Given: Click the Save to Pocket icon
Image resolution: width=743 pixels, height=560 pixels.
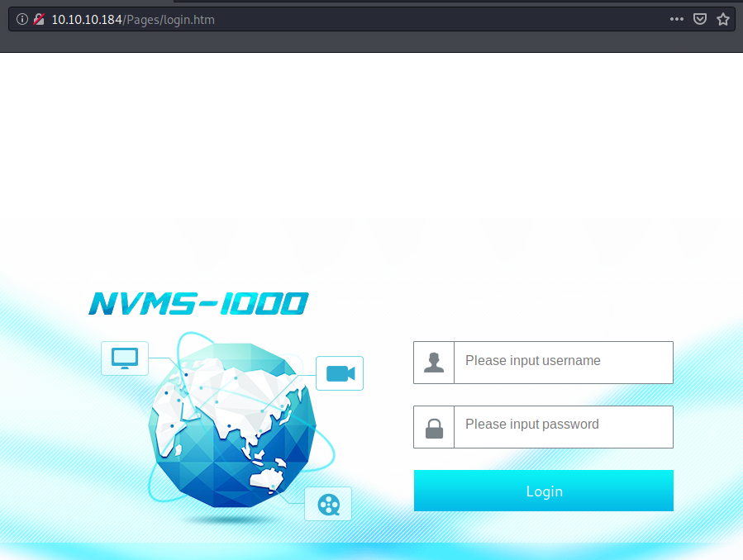Looking at the screenshot, I should (x=700, y=19).
